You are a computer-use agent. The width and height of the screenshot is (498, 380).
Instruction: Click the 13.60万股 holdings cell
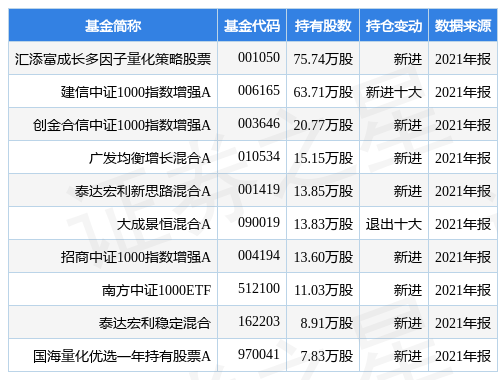(323, 257)
